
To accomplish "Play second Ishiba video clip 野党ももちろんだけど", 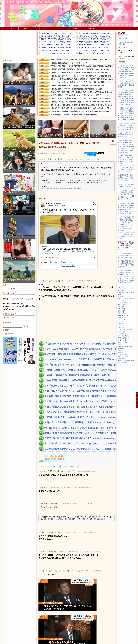I will click(67, 629).
